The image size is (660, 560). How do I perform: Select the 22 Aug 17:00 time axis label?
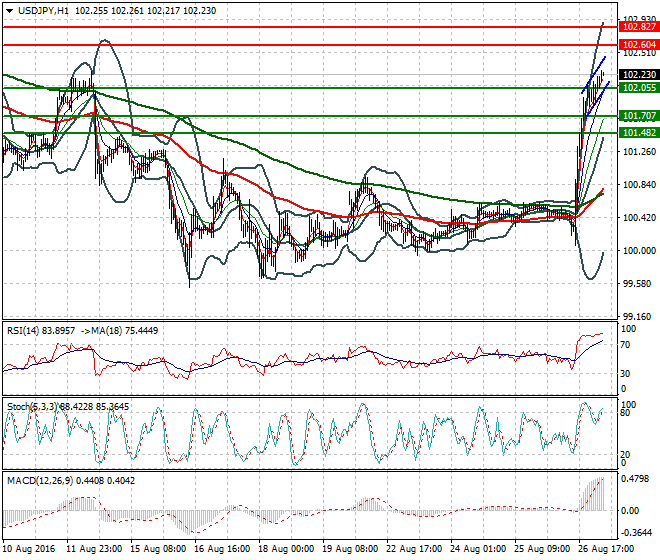tap(414, 549)
